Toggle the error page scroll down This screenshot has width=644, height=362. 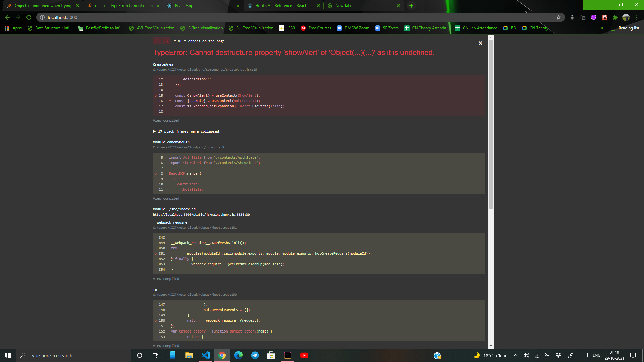tap(491, 346)
